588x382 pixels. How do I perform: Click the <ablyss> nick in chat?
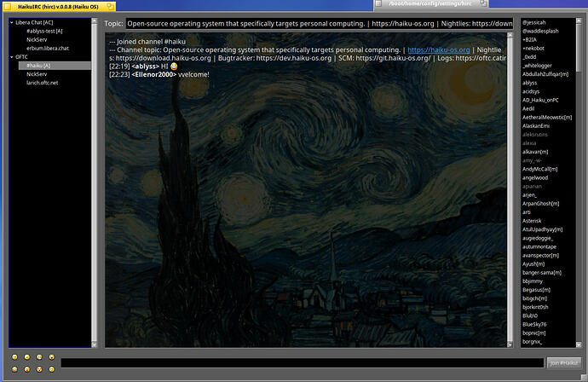click(146, 67)
